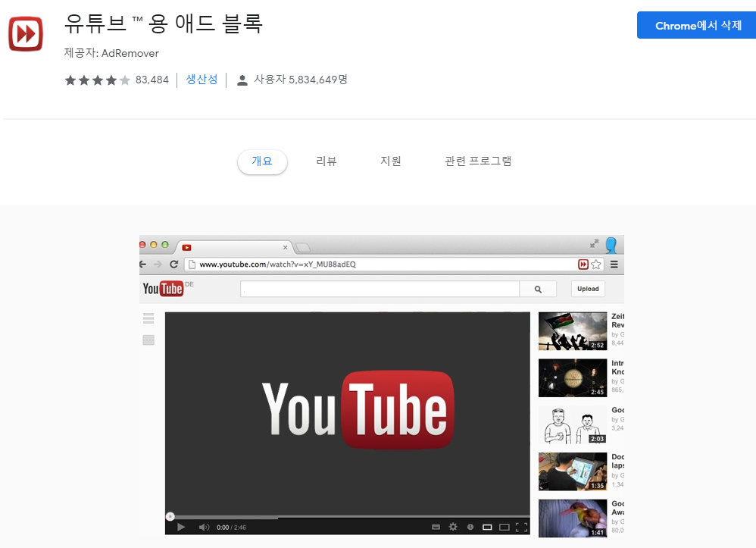This screenshot has width=756, height=548.
Task: Click the Upload button
Action: coord(589,289)
